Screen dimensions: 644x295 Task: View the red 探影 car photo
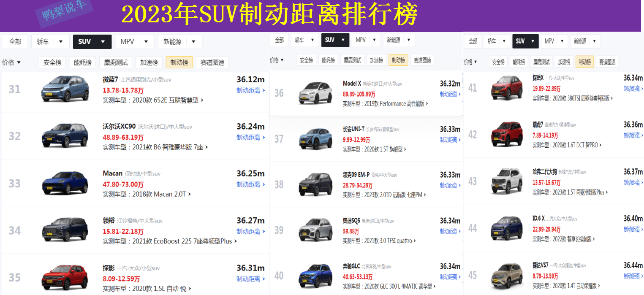click(65, 276)
